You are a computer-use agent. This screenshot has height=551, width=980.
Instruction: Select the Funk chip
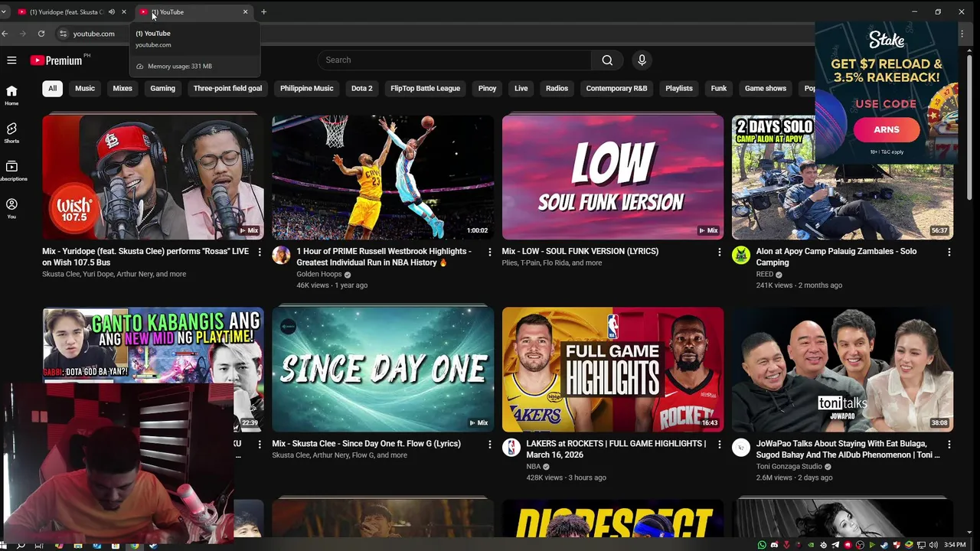click(718, 88)
